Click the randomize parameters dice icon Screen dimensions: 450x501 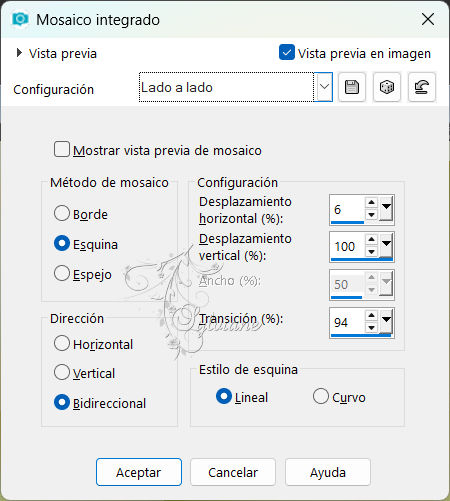coord(387,87)
